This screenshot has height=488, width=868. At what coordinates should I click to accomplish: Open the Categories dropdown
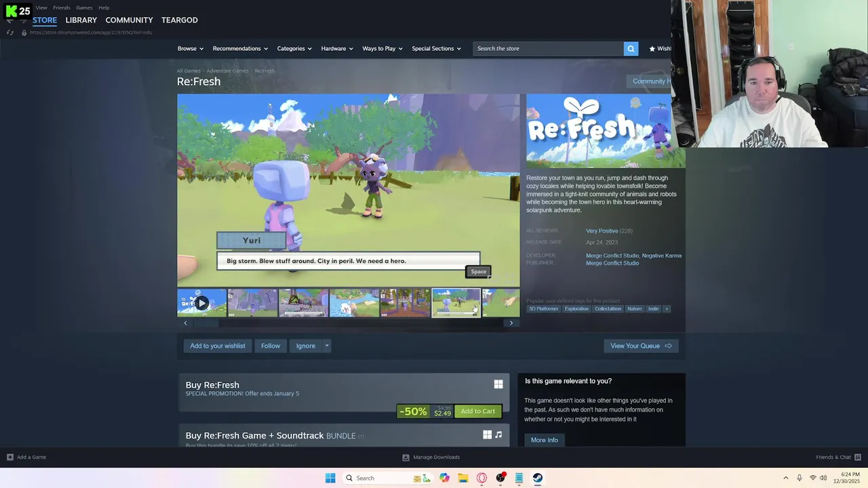294,49
